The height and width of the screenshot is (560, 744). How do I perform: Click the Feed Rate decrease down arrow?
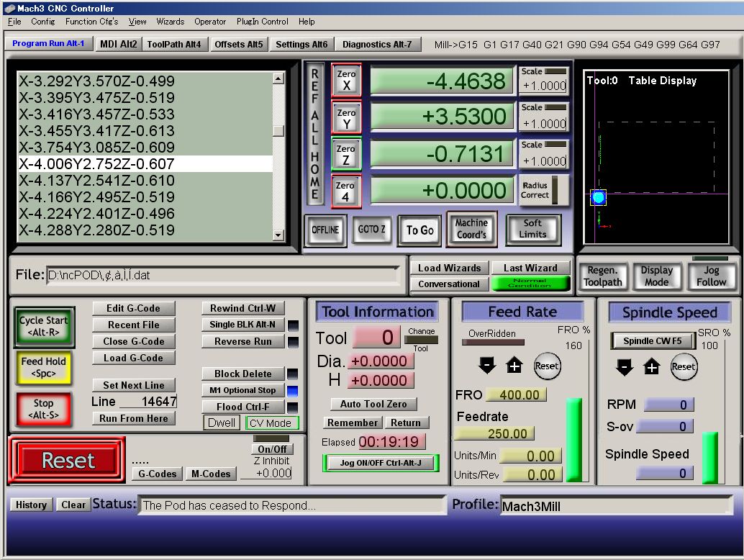coord(487,366)
